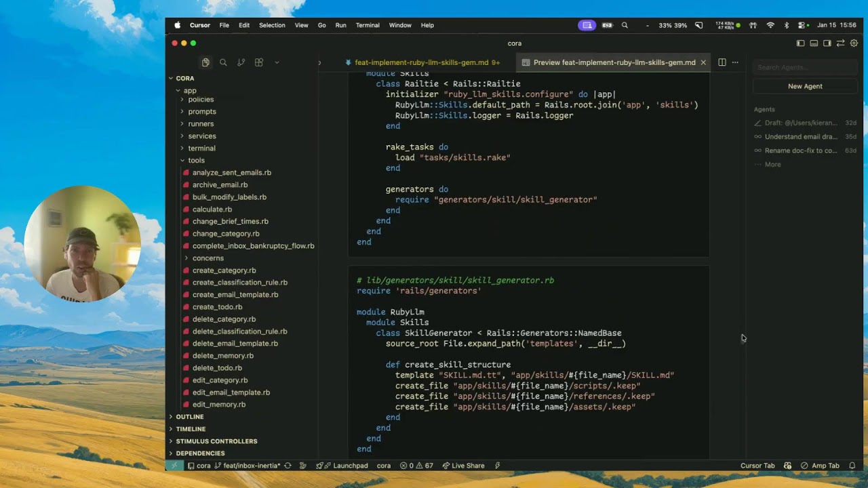The width and height of the screenshot is (868, 488).
Task: Open change_brief_times.rb file
Action: pyautogui.click(x=230, y=222)
